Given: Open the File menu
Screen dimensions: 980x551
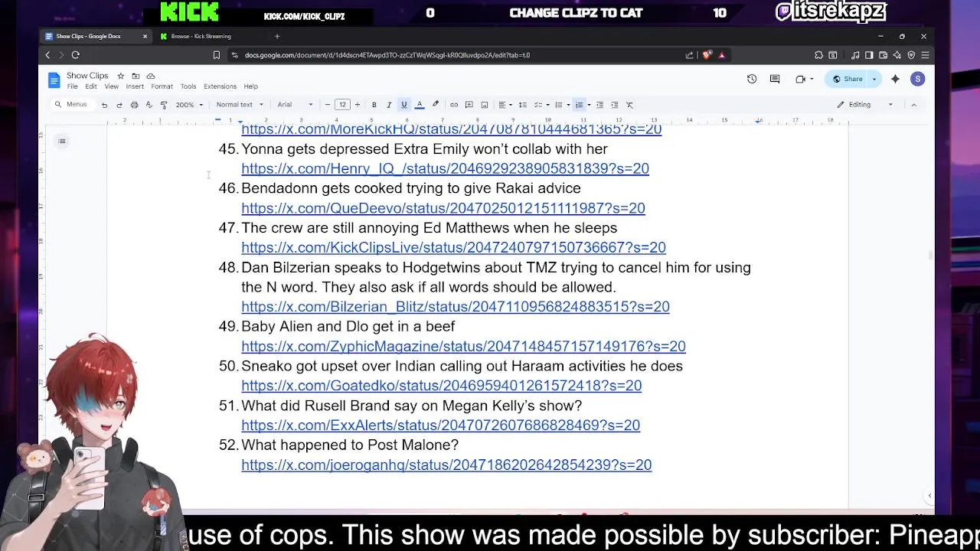Looking at the screenshot, I should (x=72, y=86).
